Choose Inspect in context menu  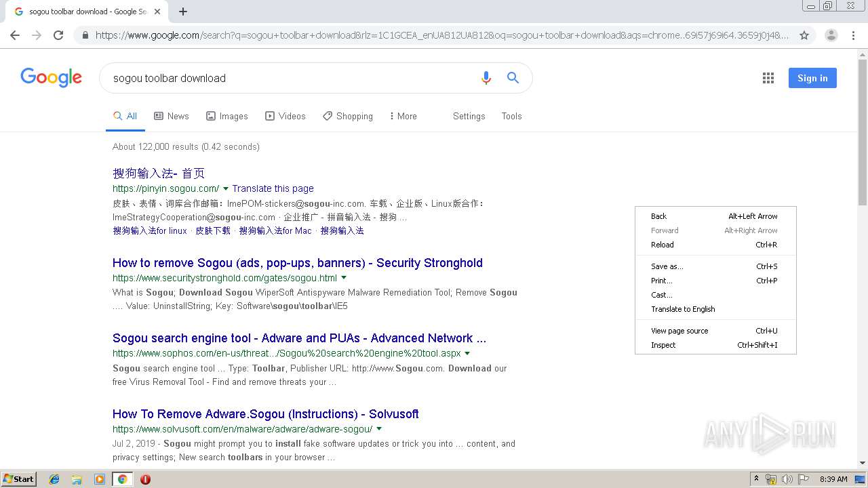pyautogui.click(x=715, y=345)
